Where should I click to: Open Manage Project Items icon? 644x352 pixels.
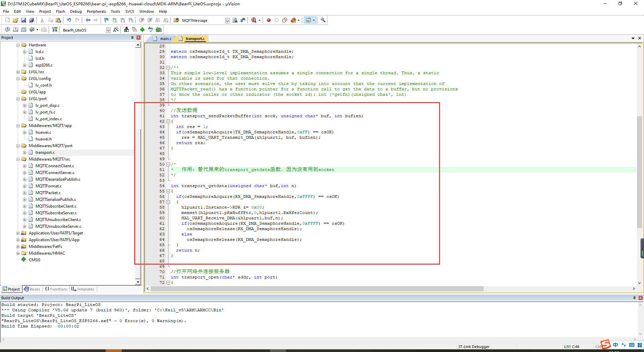coord(126,30)
